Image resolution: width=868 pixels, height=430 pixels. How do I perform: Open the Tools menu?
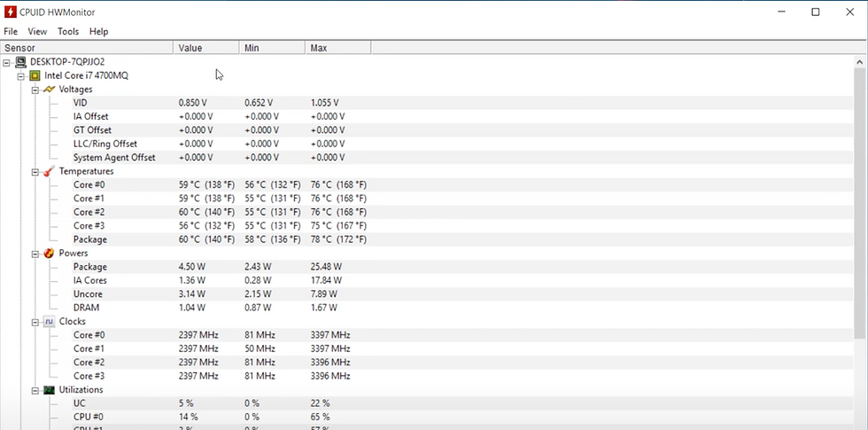point(68,32)
